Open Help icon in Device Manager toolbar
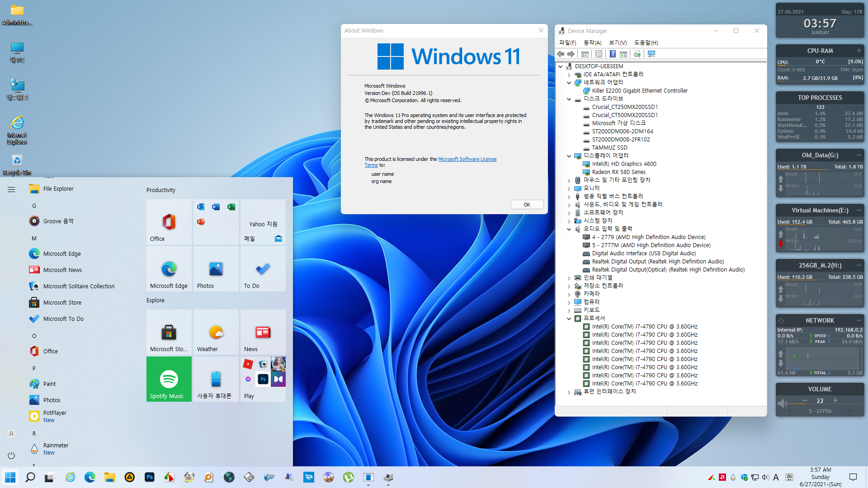Screen dimensions: 868x488 [613, 54]
